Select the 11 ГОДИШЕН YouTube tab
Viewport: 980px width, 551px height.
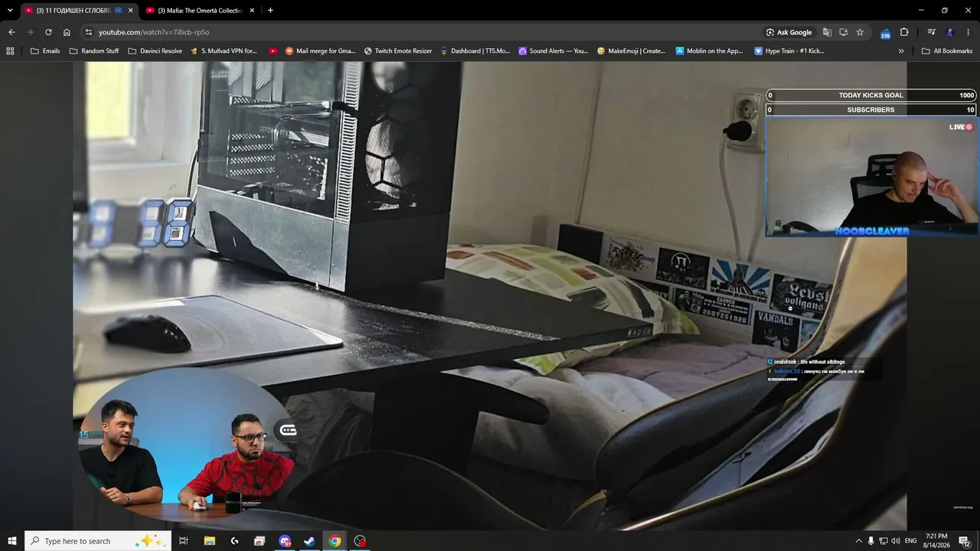point(79,11)
